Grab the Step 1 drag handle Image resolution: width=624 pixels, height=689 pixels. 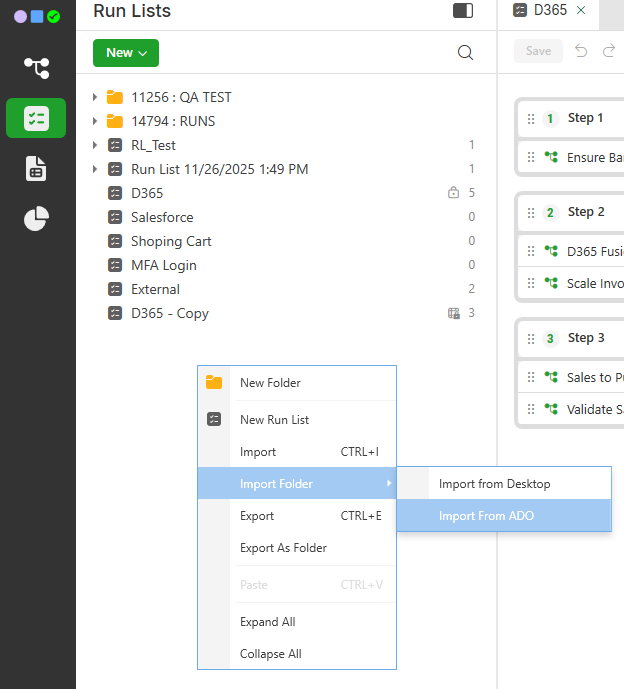point(531,118)
